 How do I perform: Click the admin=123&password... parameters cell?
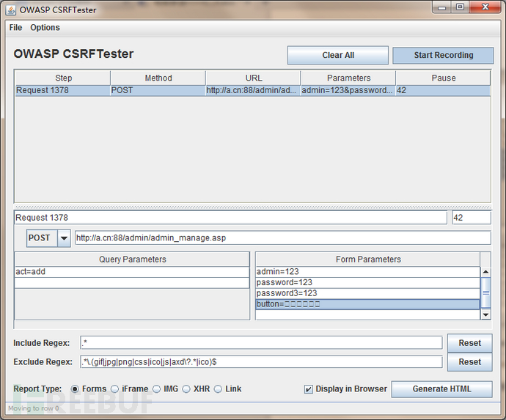coord(348,90)
